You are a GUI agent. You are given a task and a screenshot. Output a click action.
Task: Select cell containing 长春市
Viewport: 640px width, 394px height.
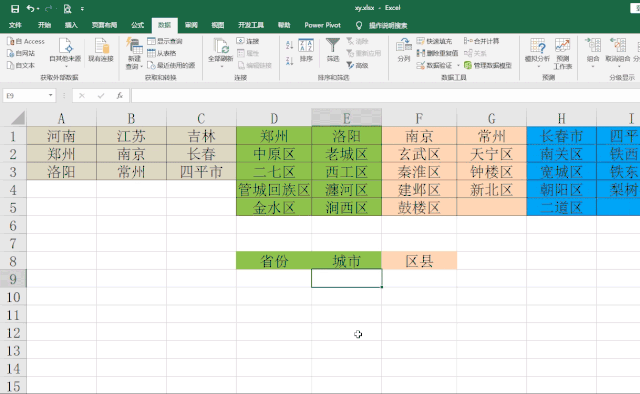click(x=561, y=136)
